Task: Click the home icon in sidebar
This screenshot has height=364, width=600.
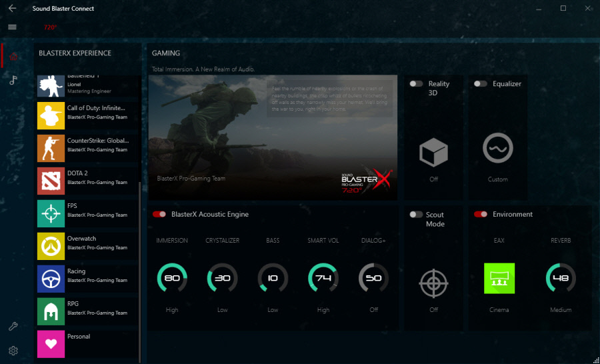Action: coord(13,56)
